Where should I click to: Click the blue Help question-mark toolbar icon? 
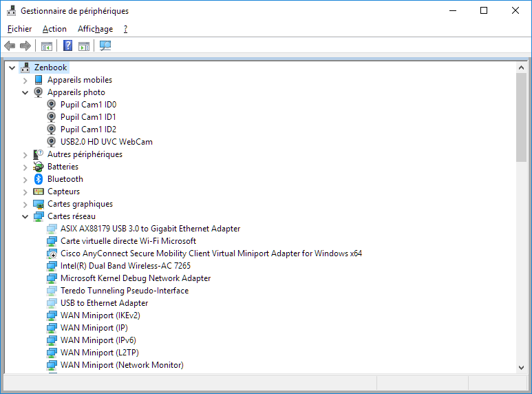point(68,45)
